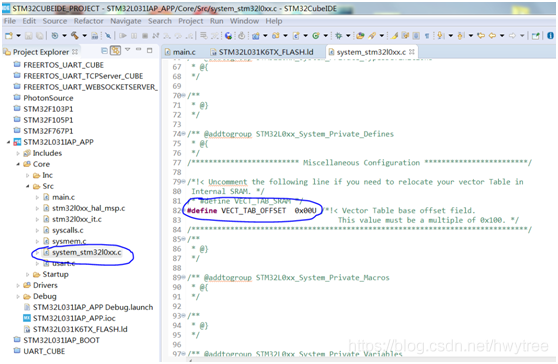
Task: Click the Resume debug toolbar icon
Action: pos(123,36)
